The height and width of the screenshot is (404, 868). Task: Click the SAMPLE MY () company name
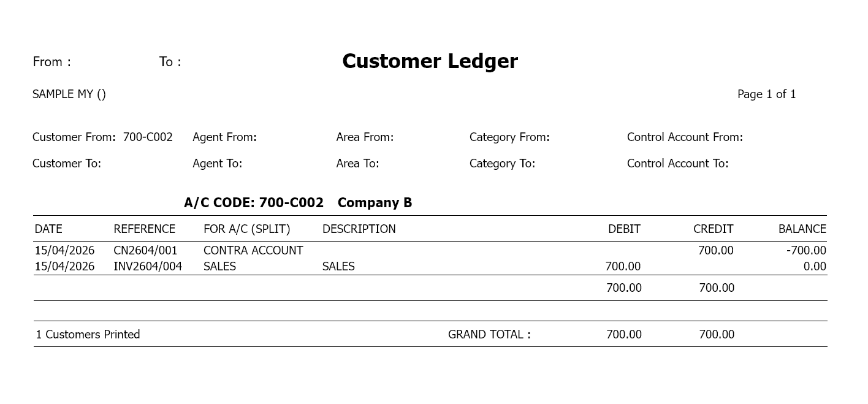(69, 94)
